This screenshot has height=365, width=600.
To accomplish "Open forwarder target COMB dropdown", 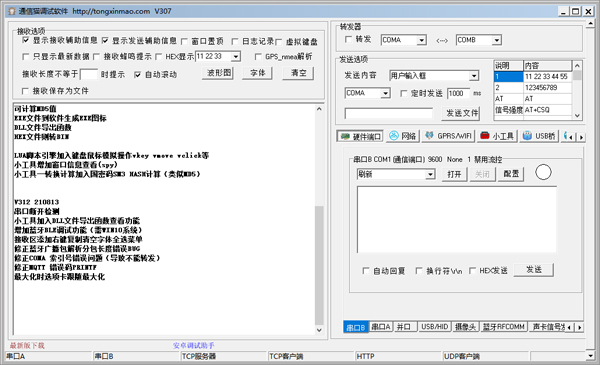I will point(496,40).
